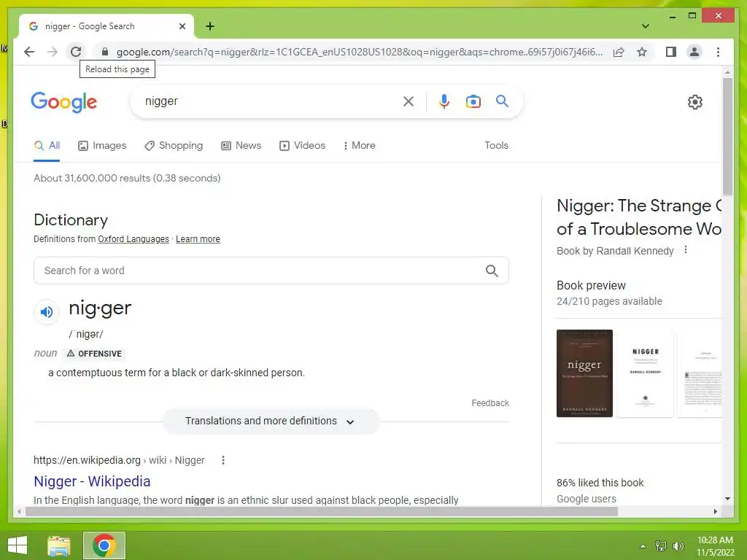Switch to the News tab

click(x=241, y=146)
